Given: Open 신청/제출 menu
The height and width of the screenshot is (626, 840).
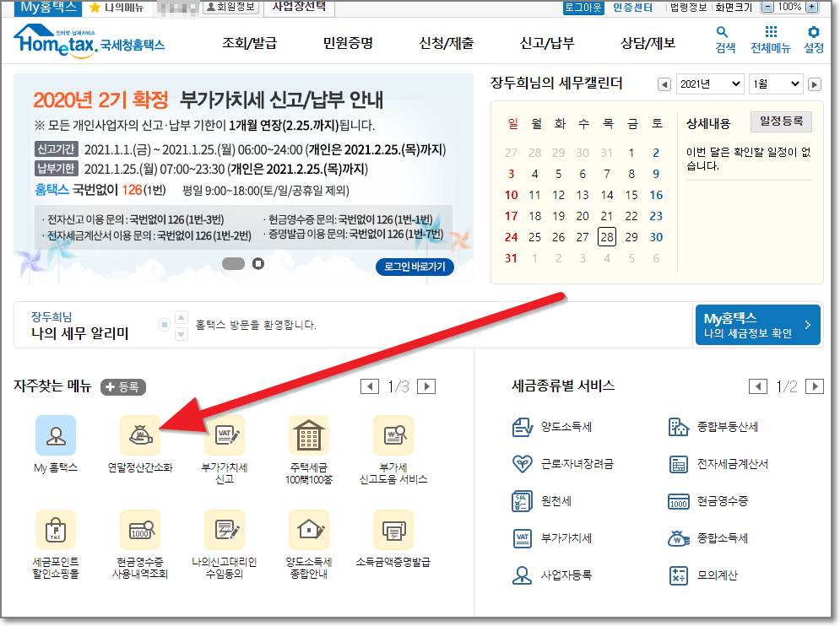Looking at the screenshot, I should pyautogui.click(x=447, y=43).
